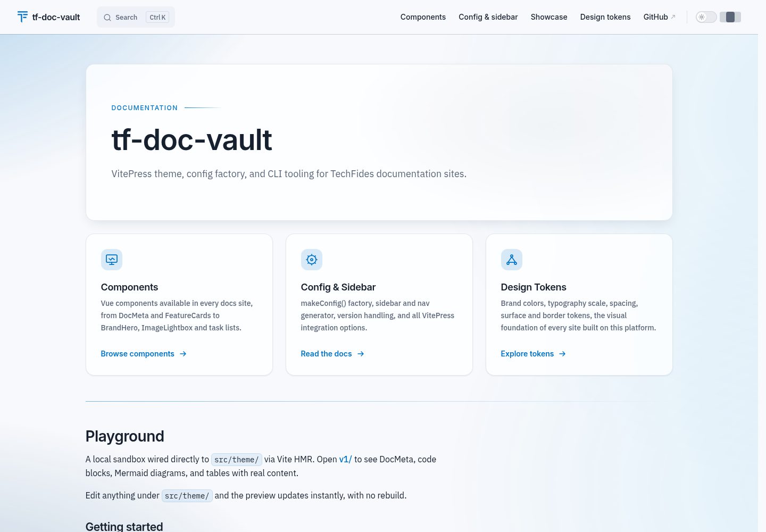Screen dimensions: 766x532
Task: Click the arrow after Read the docs
Action: tap(361, 354)
